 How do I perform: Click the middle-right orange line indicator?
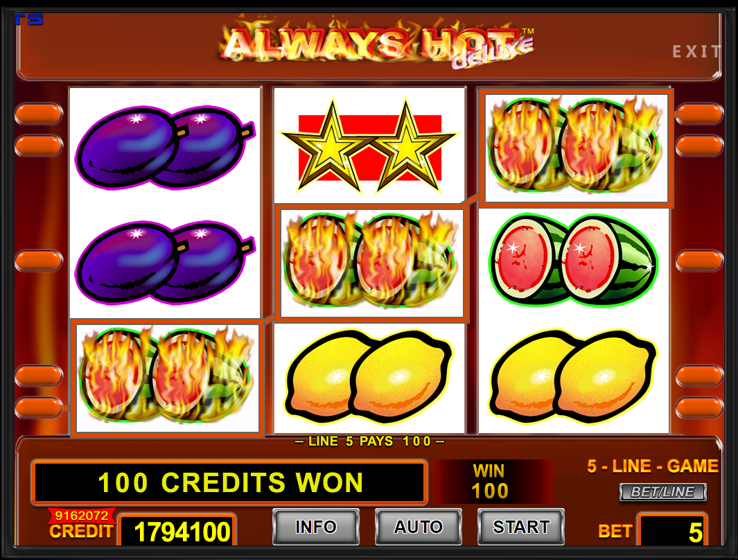(699, 261)
